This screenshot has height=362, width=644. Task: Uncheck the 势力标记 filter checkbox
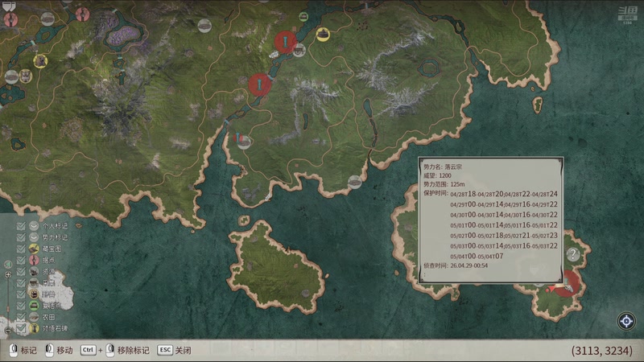click(21, 237)
